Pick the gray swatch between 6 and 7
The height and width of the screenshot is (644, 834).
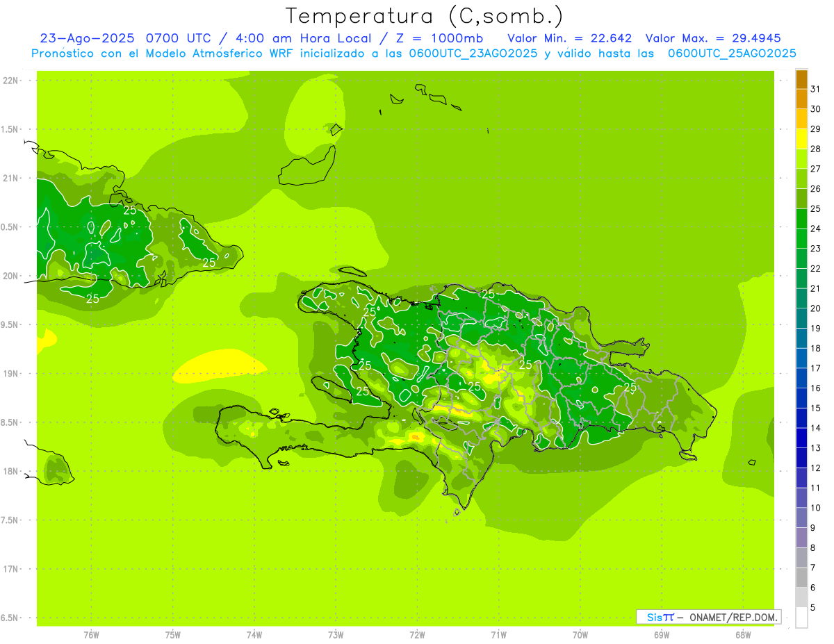[801, 577]
